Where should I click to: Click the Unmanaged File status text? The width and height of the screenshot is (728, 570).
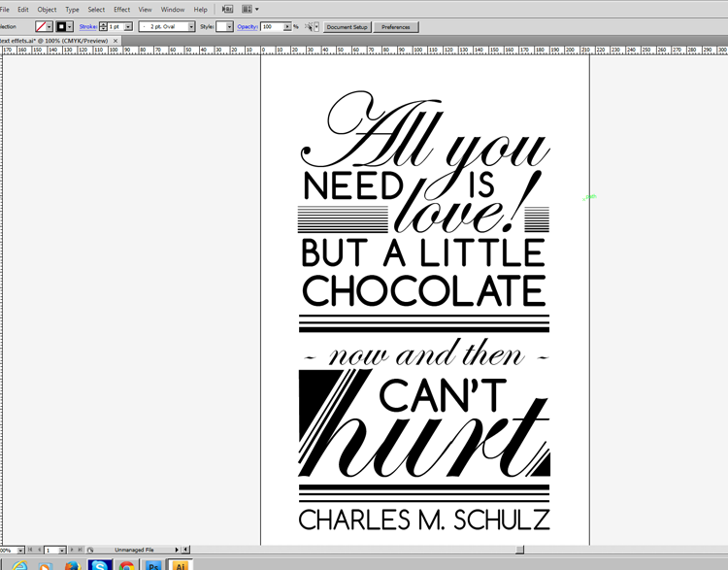point(134,550)
